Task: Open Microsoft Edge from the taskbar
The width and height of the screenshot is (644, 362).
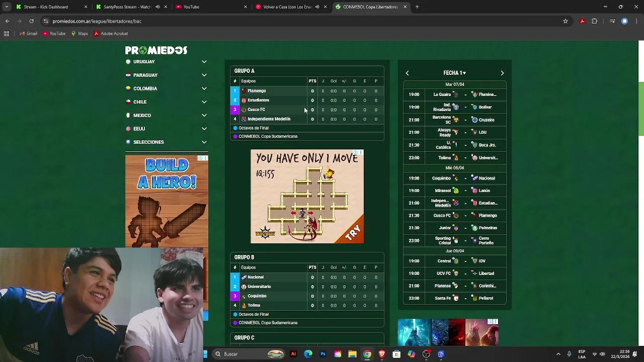Action: click(x=308, y=354)
